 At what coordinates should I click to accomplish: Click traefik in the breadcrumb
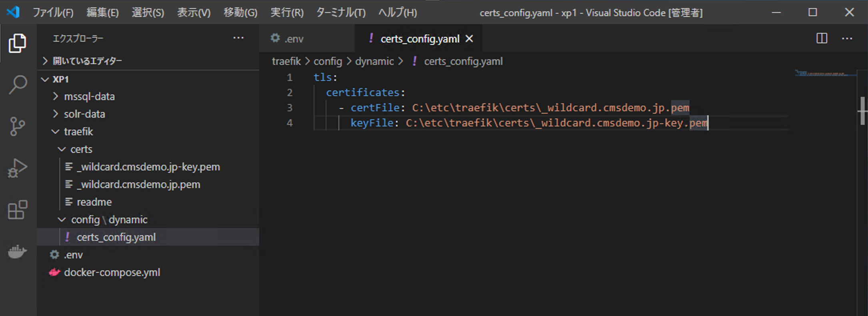[286, 61]
